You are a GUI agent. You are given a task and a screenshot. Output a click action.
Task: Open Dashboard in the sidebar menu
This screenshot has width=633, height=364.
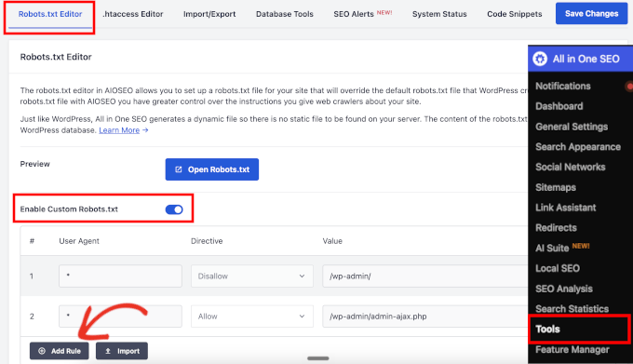click(x=559, y=106)
